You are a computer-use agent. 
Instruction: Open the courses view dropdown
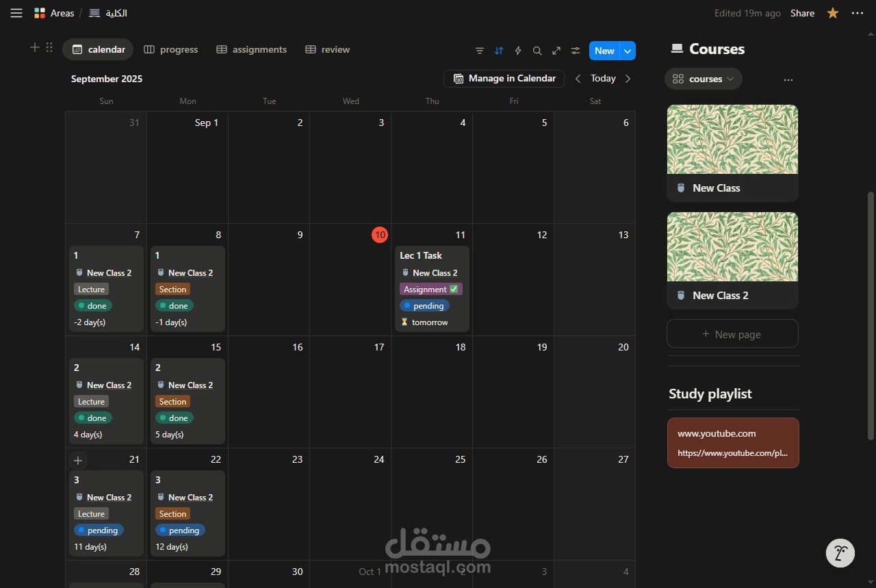[731, 79]
